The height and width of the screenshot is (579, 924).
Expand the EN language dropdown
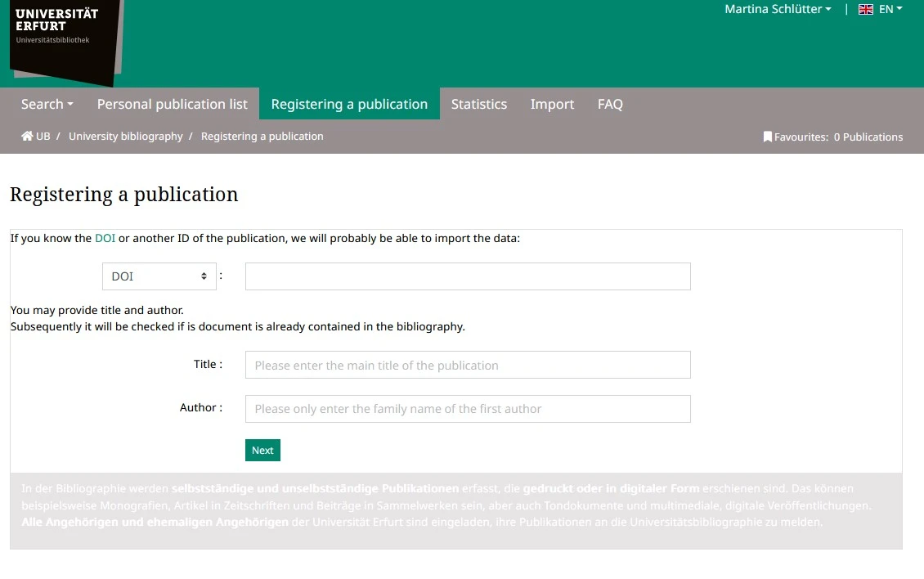[x=890, y=10]
